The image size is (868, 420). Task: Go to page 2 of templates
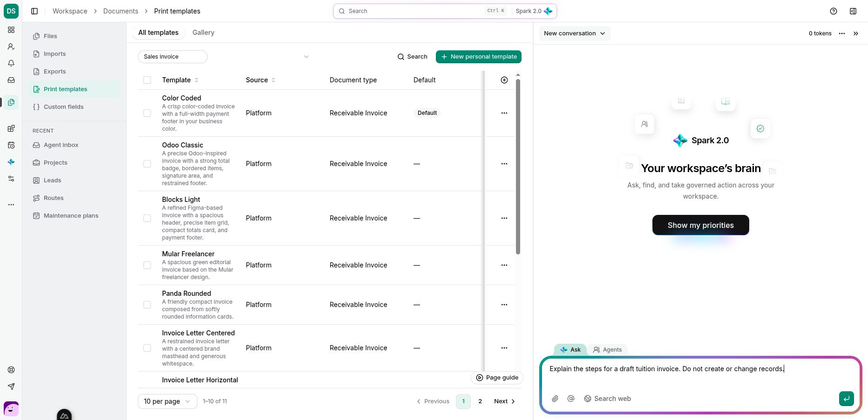(480, 401)
